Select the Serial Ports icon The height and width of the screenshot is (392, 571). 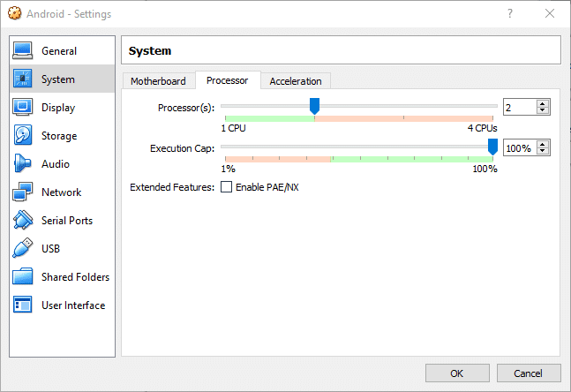(23, 221)
